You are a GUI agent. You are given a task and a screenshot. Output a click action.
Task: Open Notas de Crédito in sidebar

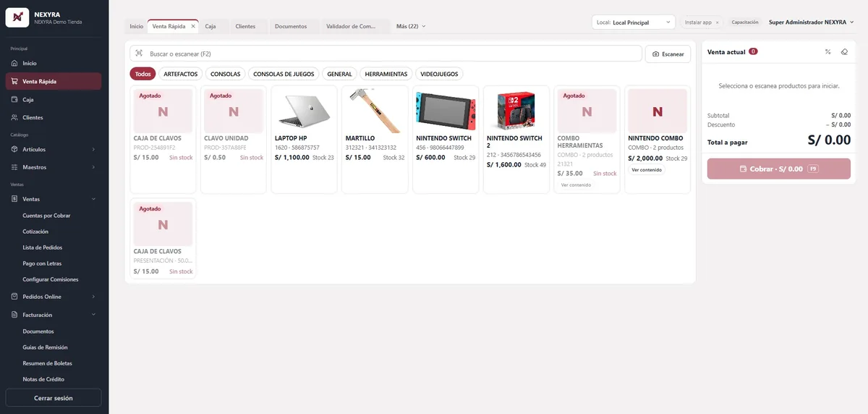43,379
